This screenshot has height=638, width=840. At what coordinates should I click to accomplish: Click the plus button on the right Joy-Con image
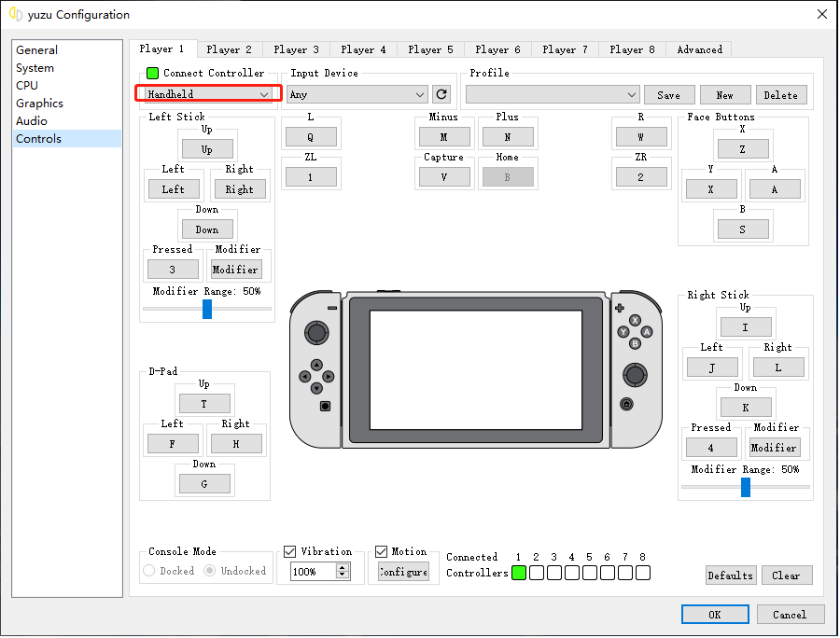619,307
